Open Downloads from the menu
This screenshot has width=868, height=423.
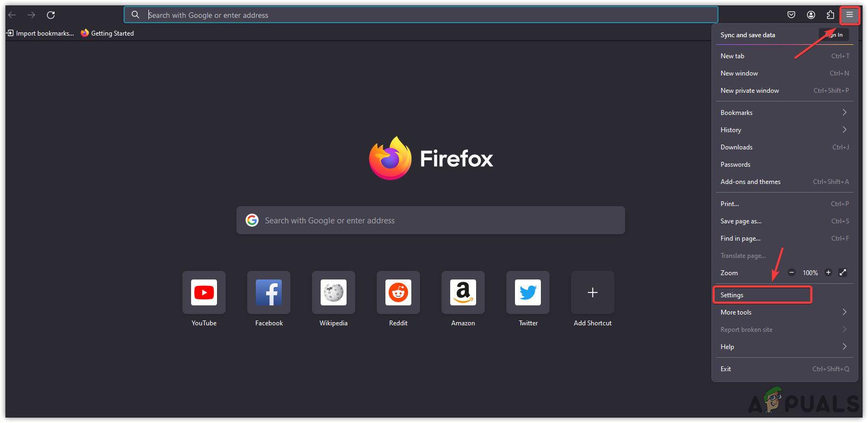click(785, 147)
